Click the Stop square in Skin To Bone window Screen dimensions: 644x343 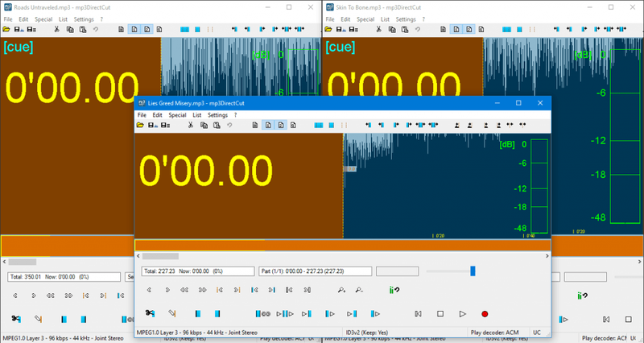pyautogui.click(x=629, y=319)
